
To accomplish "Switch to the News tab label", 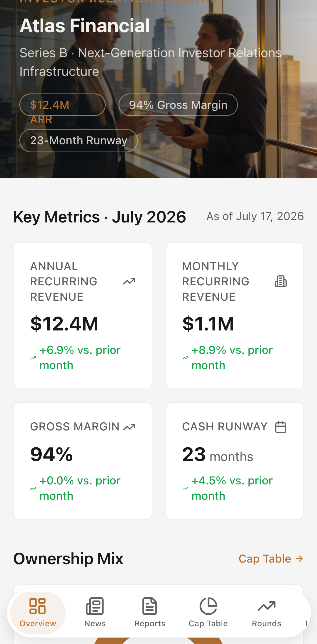I will pos(95,624).
